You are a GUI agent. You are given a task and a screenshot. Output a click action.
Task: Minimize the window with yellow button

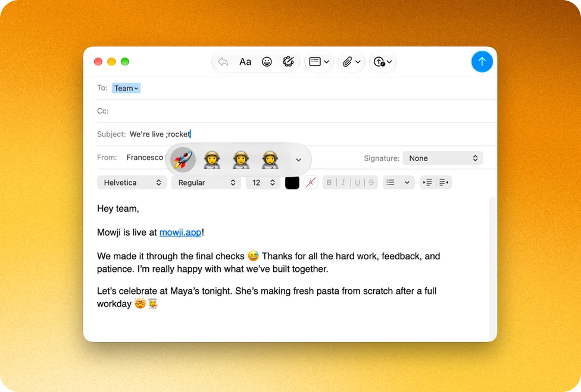111,61
